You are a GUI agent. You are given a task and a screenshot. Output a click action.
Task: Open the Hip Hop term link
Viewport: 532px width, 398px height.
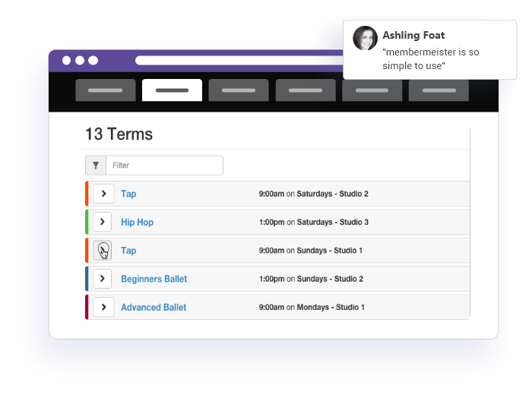[x=137, y=223]
